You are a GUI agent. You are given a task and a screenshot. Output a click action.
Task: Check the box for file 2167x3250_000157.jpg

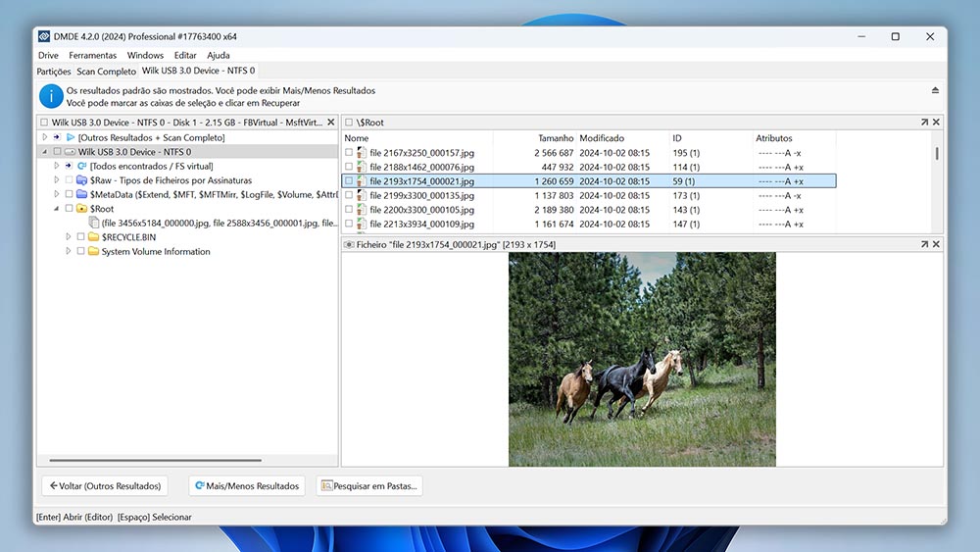[349, 153]
